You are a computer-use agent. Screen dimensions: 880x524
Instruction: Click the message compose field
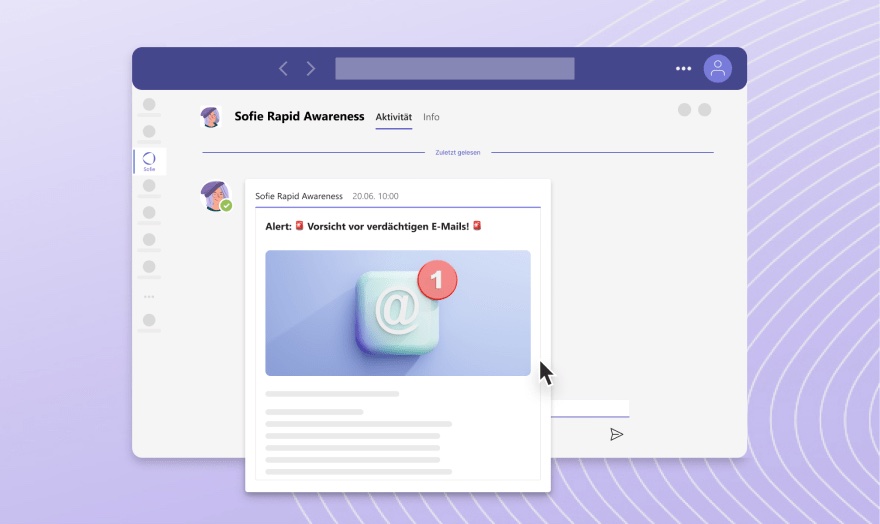(x=589, y=408)
